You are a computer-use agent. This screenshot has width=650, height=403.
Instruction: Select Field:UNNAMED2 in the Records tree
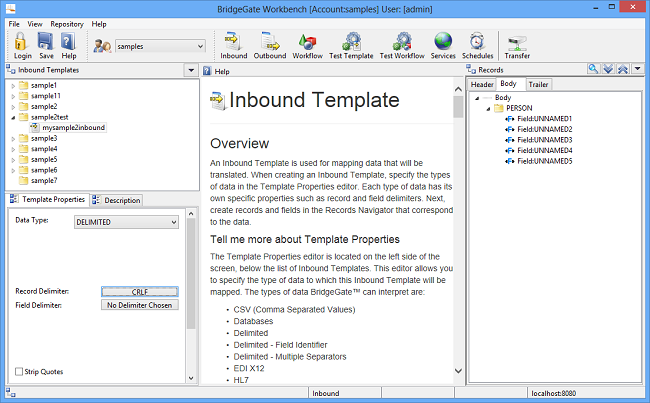[545, 129]
